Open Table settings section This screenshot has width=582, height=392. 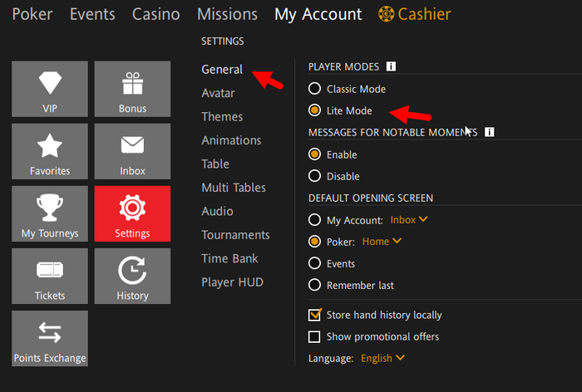(215, 164)
